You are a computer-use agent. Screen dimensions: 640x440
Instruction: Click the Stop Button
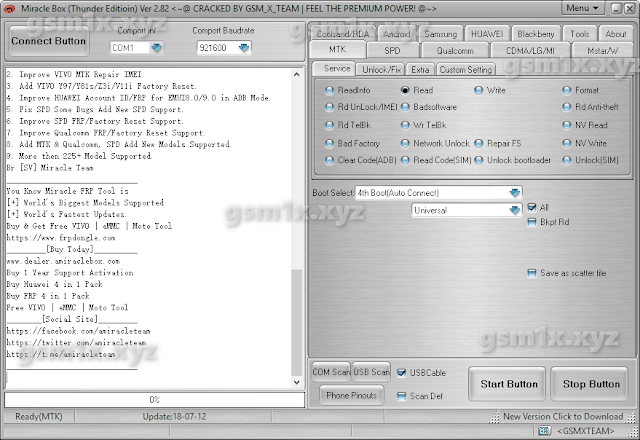pos(591,384)
